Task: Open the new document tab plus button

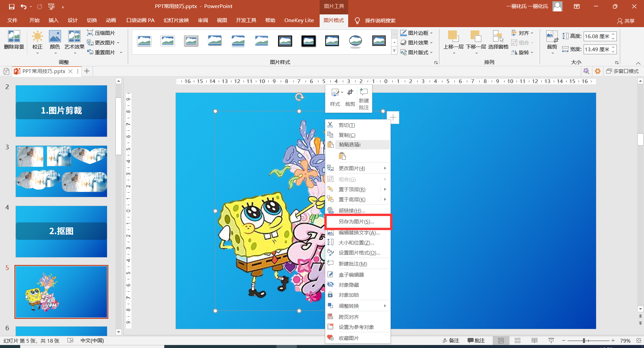Action: click(87, 71)
